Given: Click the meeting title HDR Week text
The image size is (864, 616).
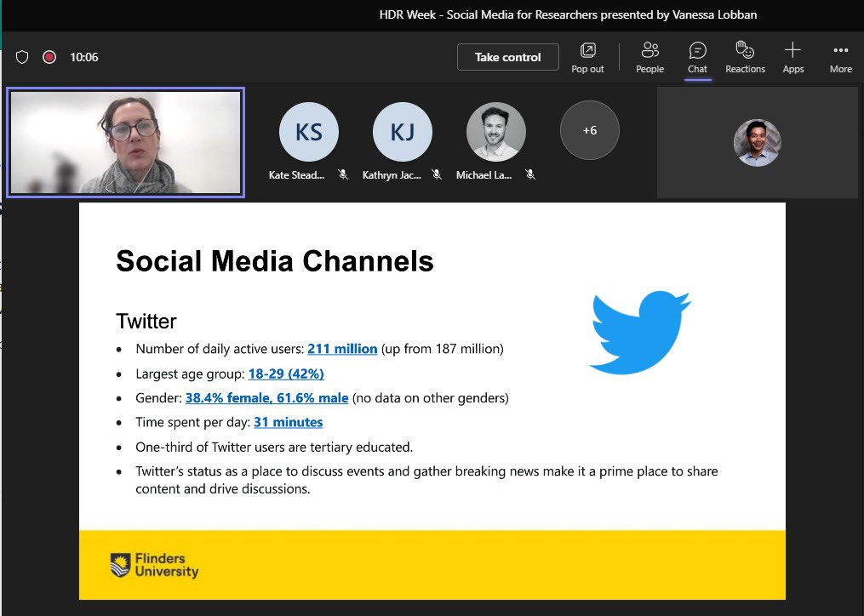Looking at the screenshot, I should click(568, 14).
